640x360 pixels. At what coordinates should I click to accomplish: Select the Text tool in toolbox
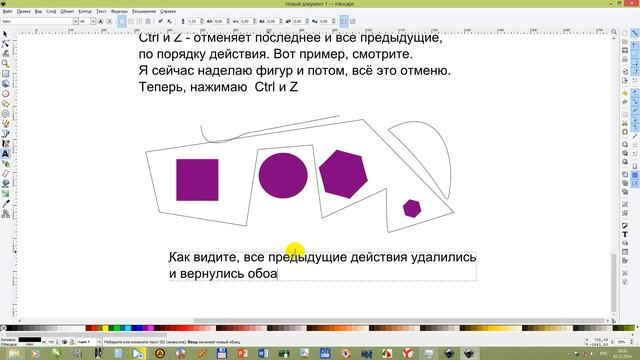coord(5,154)
